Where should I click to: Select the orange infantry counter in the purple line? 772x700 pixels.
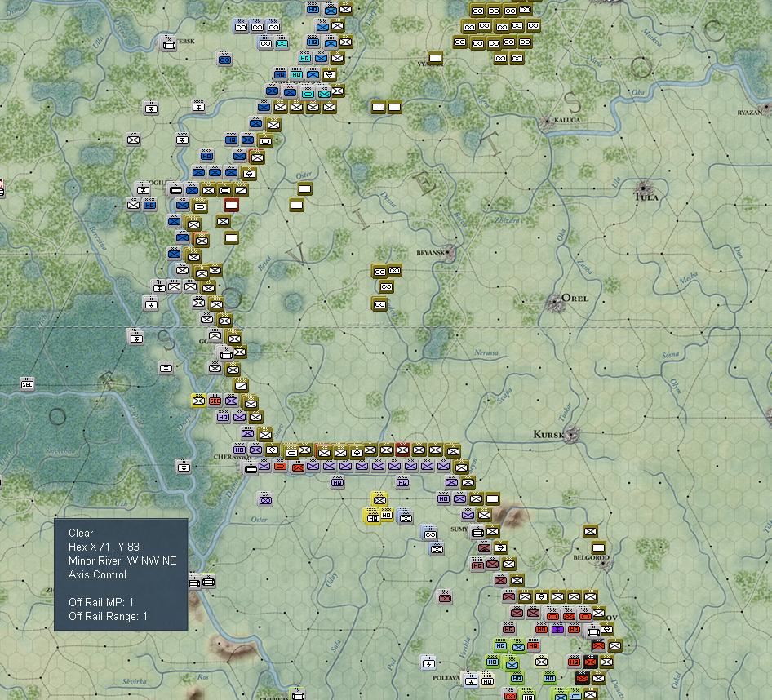point(298,467)
